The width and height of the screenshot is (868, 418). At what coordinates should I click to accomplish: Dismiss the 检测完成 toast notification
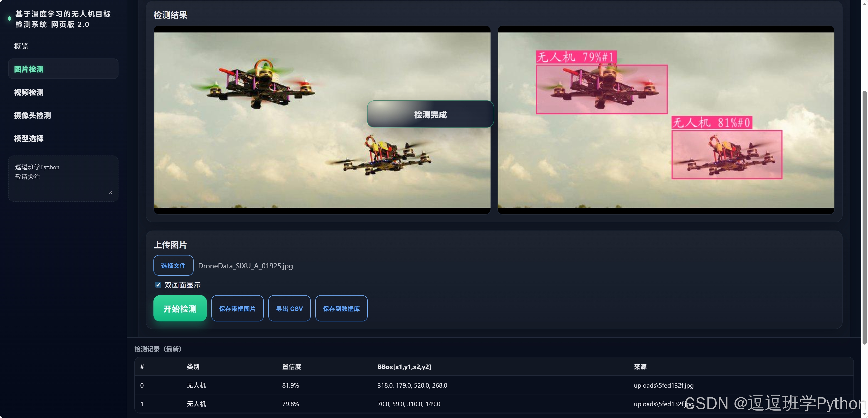click(430, 114)
